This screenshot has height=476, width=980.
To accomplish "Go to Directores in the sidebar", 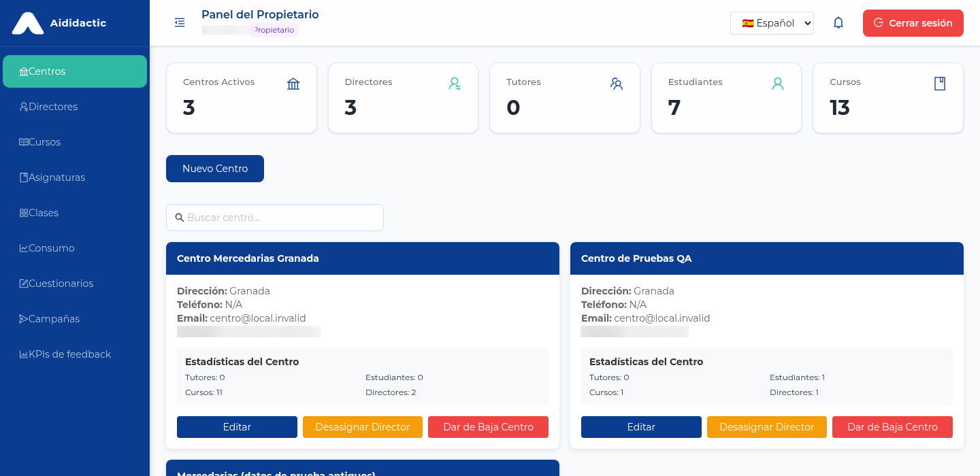I will tap(75, 107).
